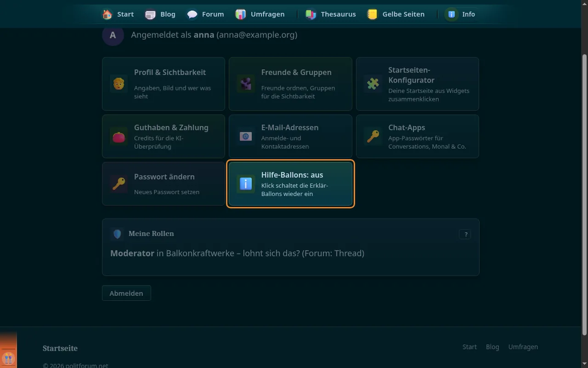This screenshot has height=368, width=588.
Task: Open the Freunde & Gruppen card
Action: tap(290, 84)
